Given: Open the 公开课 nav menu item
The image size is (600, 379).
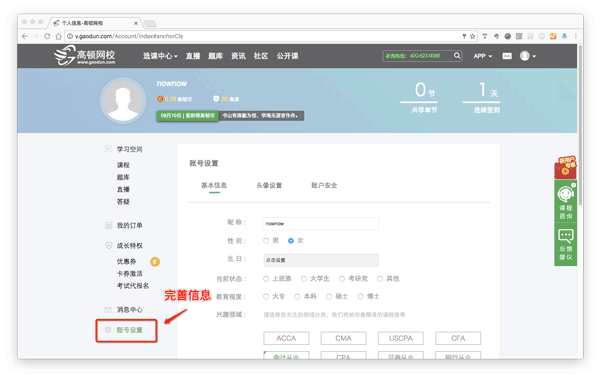Looking at the screenshot, I should 287,56.
